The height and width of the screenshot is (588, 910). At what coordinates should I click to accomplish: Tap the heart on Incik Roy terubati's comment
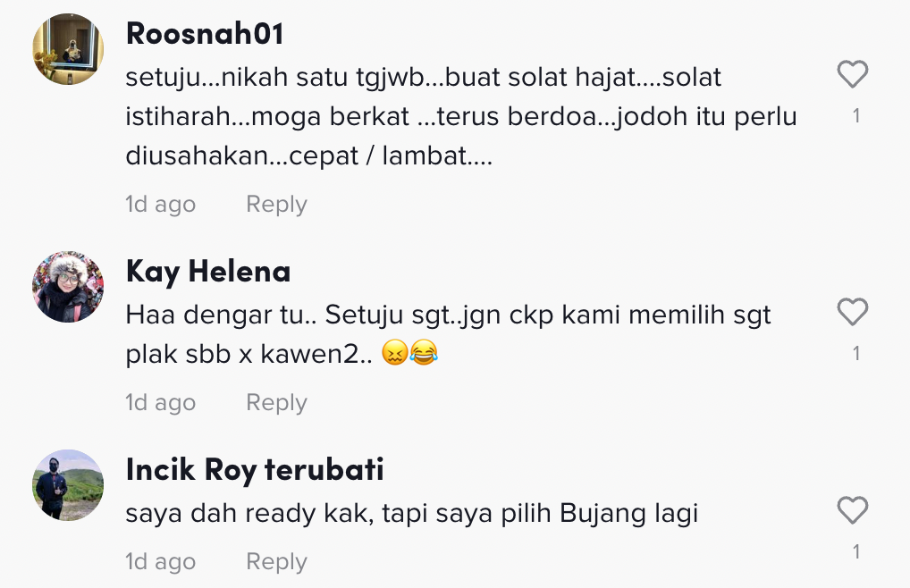click(x=853, y=510)
